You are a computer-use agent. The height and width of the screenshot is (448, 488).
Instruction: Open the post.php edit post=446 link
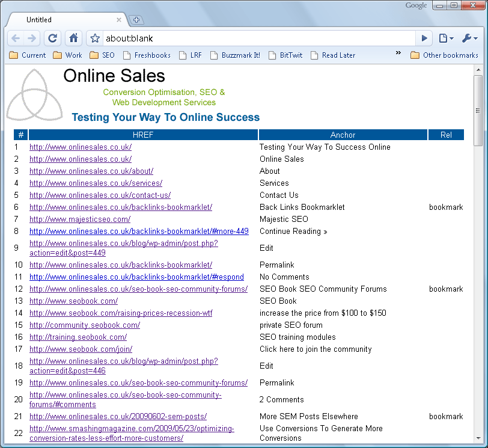coord(124,366)
